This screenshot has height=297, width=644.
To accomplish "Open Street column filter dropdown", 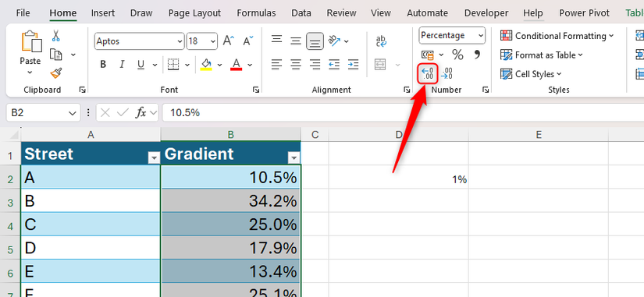I will pyautogui.click(x=155, y=158).
